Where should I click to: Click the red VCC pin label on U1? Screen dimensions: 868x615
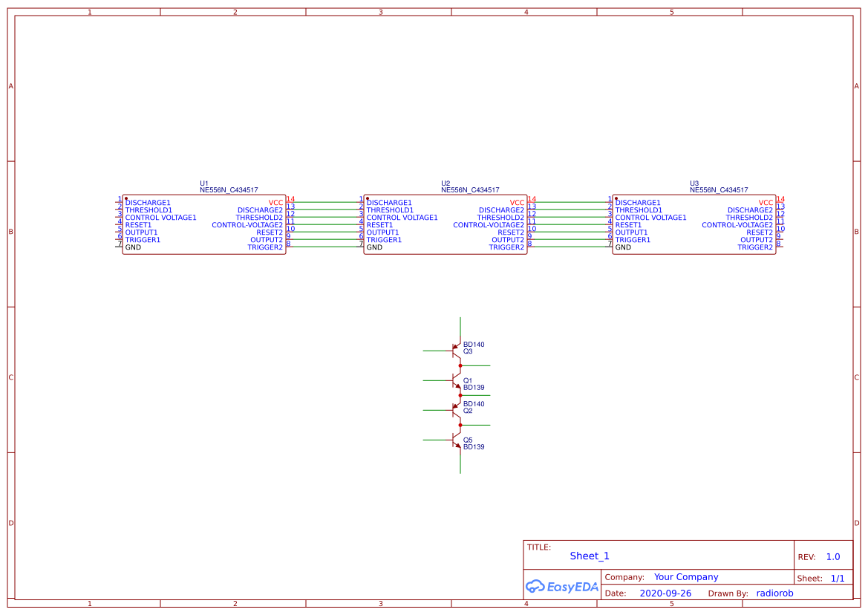pyautogui.click(x=275, y=203)
